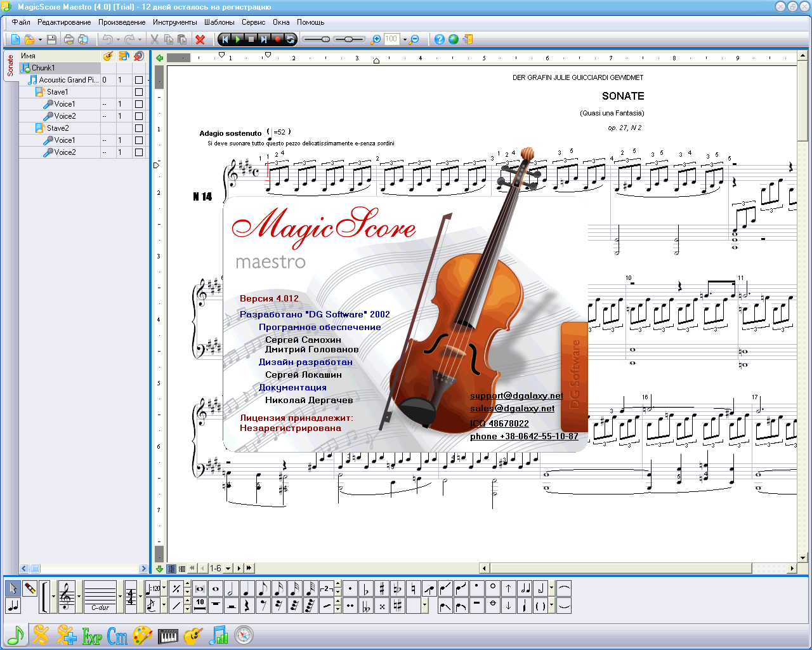
Task: Enable the checkbox for Voice2 under Stave2
Action: [138, 152]
